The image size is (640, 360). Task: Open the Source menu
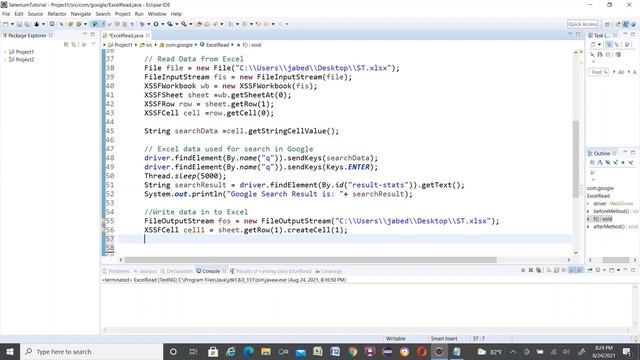(35, 14)
